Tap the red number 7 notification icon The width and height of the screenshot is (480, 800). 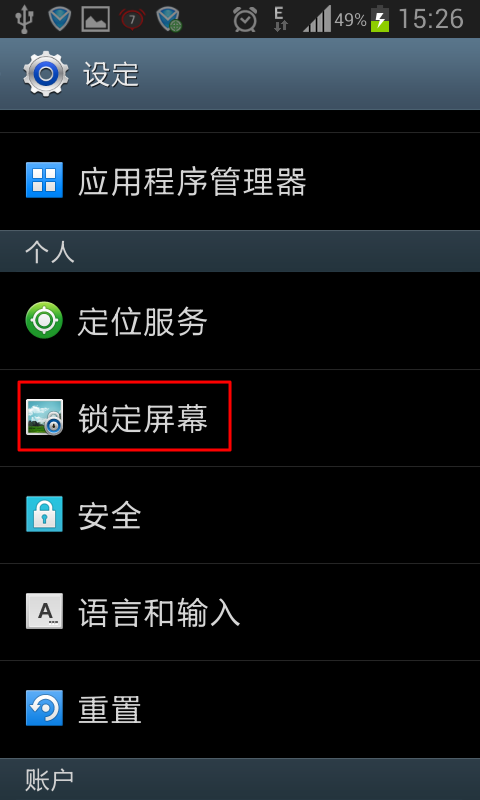click(x=132, y=19)
